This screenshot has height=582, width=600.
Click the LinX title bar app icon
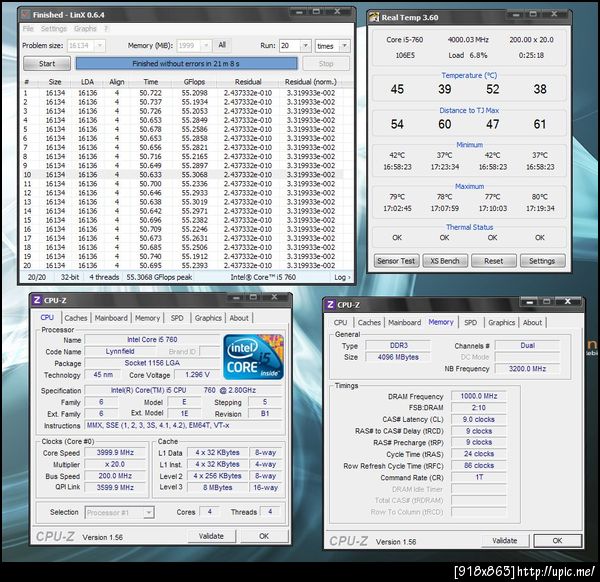click(26, 15)
